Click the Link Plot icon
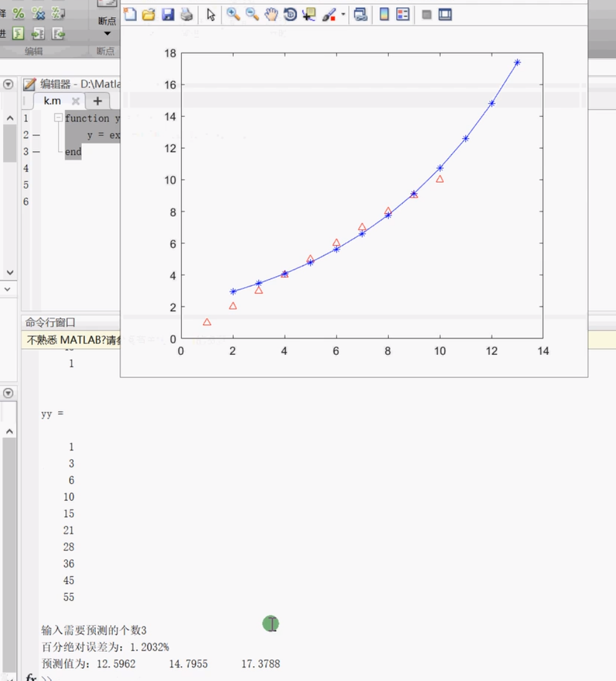 point(360,14)
